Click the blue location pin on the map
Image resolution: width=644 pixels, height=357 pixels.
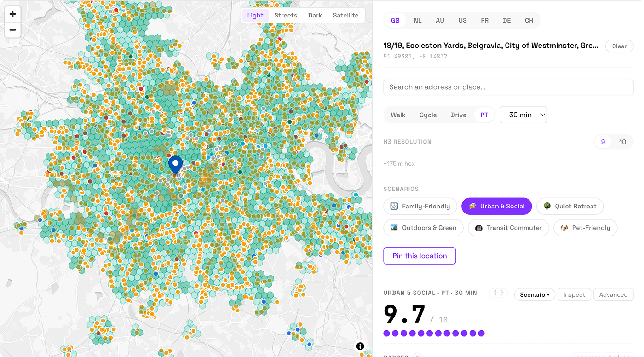point(175,166)
